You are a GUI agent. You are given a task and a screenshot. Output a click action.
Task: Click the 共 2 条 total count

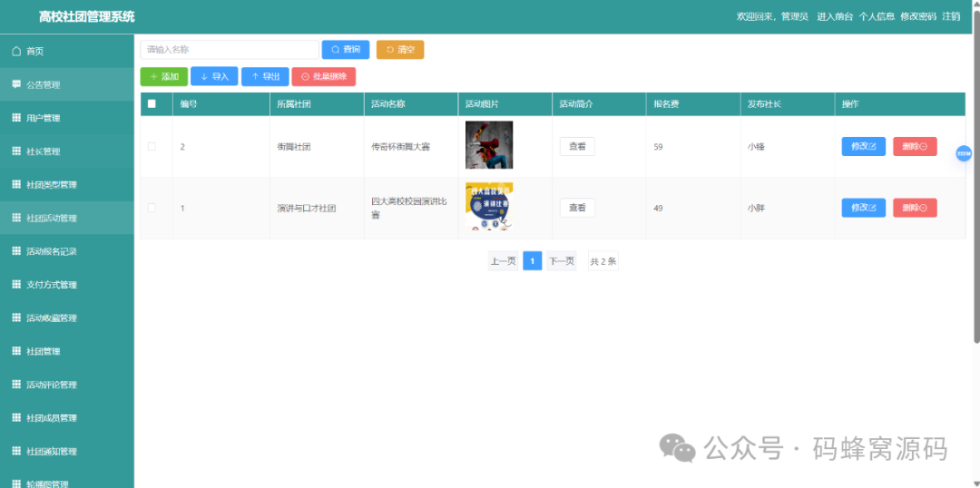click(x=603, y=261)
